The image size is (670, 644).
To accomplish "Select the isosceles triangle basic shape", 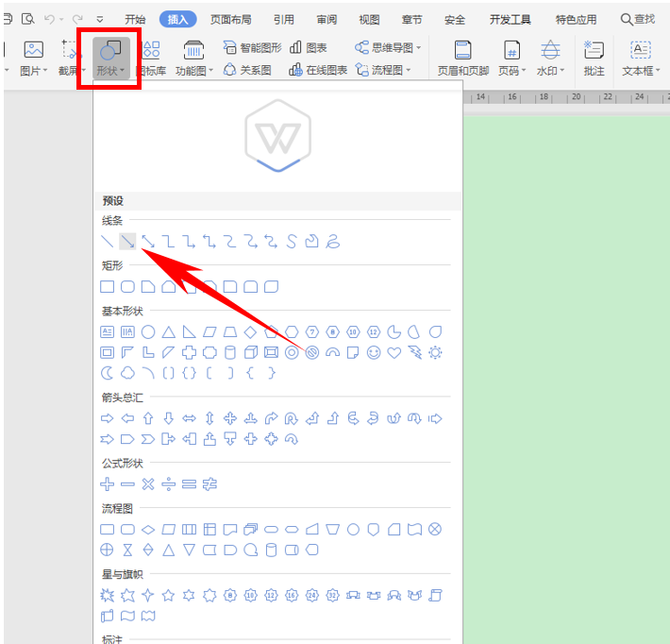I will [x=168, y=331].
